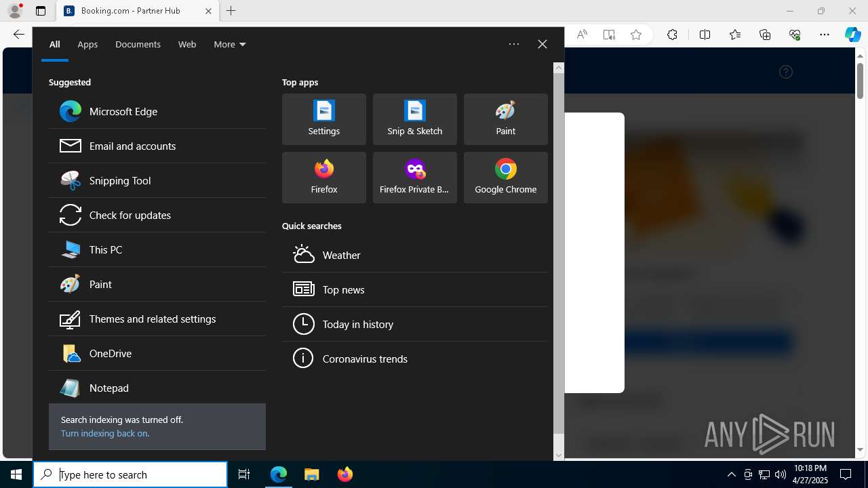Open Edge Favorites list
This screenshot has height=488, width=868.
[735, 35]
